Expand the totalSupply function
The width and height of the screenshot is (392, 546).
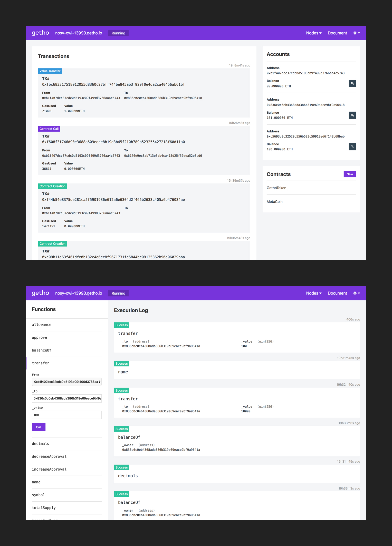click(x=44, y=508)
